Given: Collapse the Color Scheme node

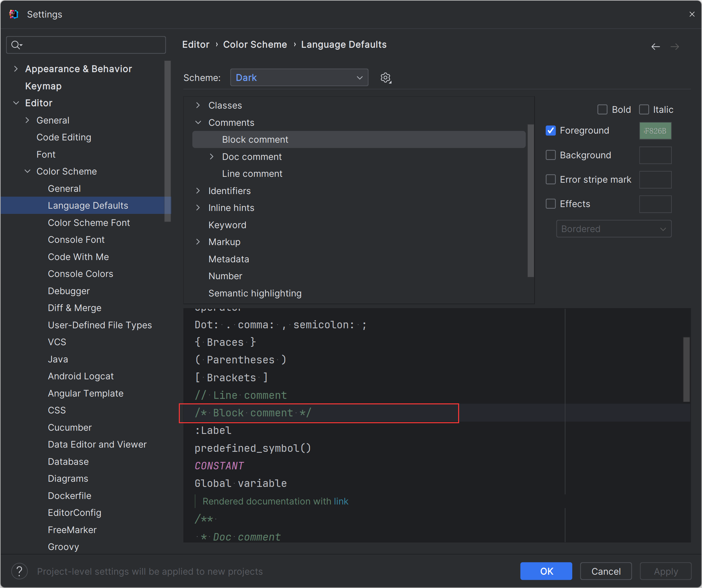Looking at the screenshot, I should [x=27, y=171].
